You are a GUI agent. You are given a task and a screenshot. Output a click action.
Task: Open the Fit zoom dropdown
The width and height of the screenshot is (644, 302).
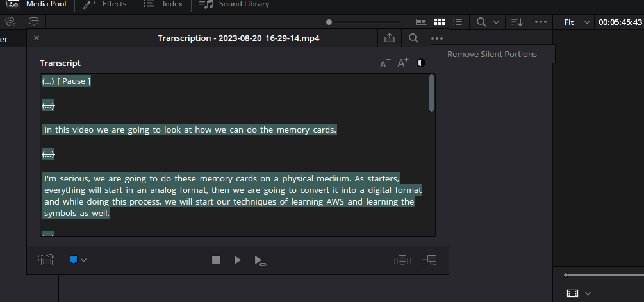pyautogui.click(x=576, y=22)
